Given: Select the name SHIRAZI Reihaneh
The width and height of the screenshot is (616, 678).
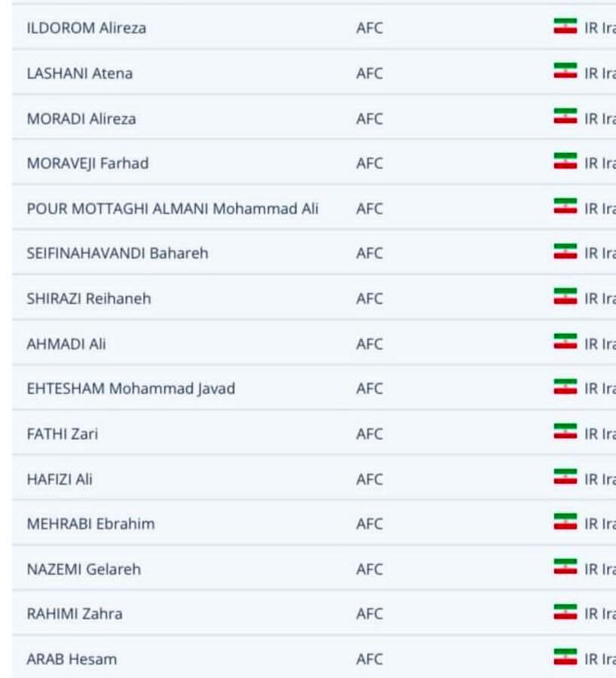Looking at the screenshot, I should (89, 298).
